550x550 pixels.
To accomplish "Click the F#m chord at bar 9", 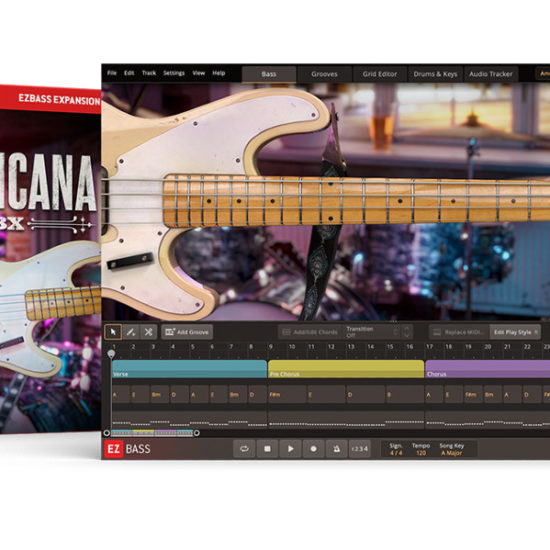I will 287,395.
